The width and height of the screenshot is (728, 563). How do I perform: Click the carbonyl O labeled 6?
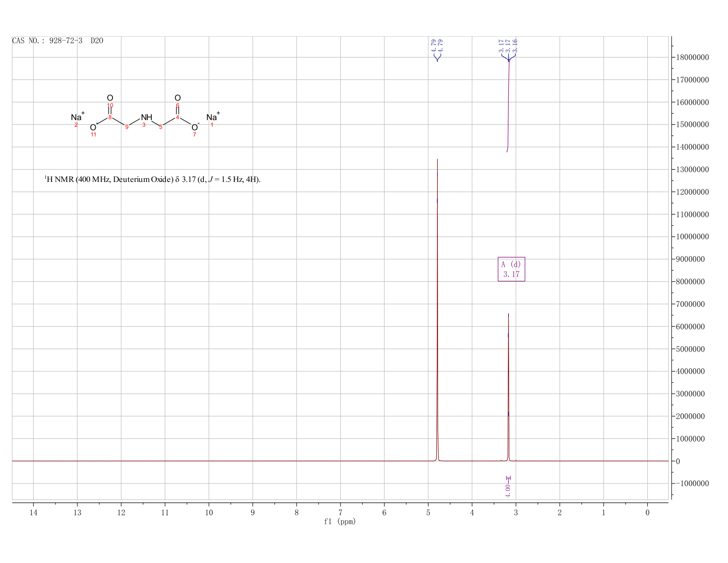point(177,98)
